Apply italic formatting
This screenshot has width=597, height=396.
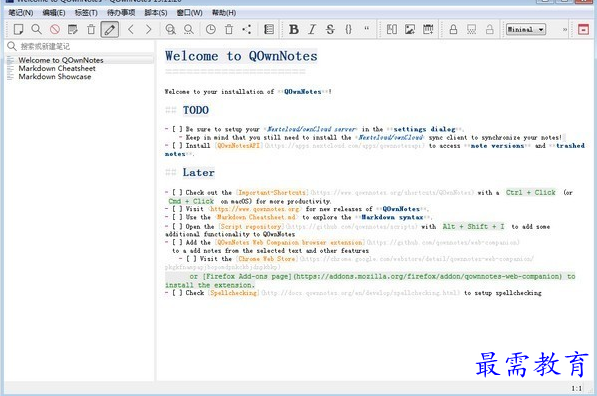point(312,29)
